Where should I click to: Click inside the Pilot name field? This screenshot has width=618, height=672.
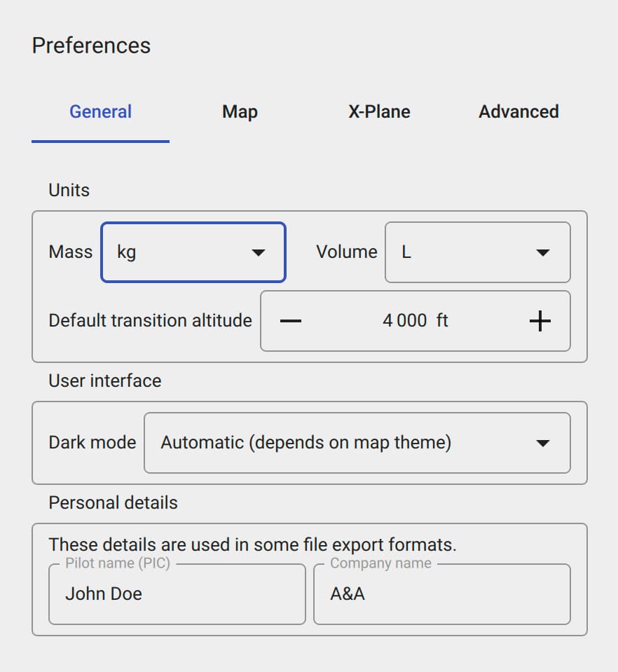(177, 594)
